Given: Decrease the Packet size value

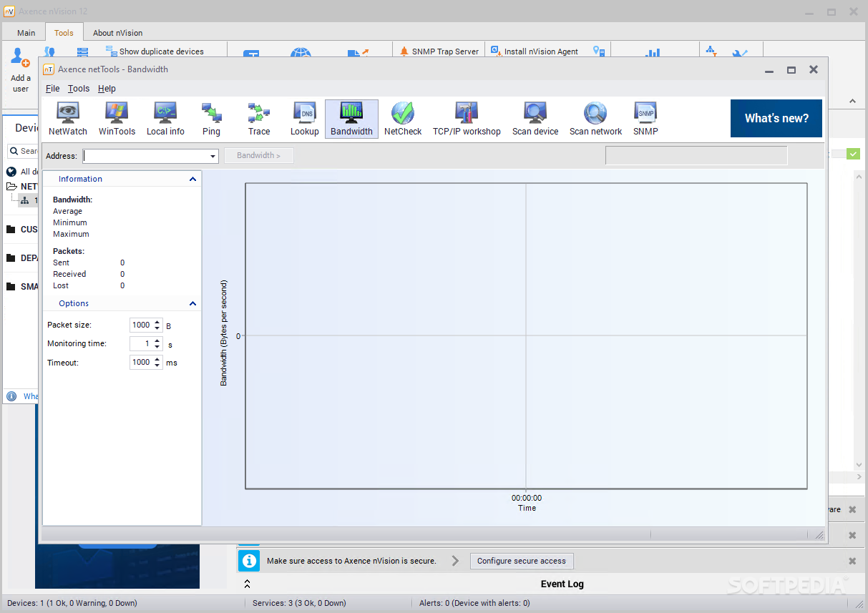Looking at the screenshot, I should click(x=157, y=328).
